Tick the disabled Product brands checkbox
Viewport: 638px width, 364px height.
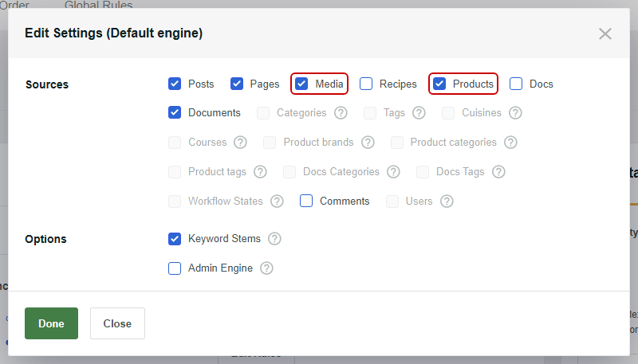(x=270, y=143)
